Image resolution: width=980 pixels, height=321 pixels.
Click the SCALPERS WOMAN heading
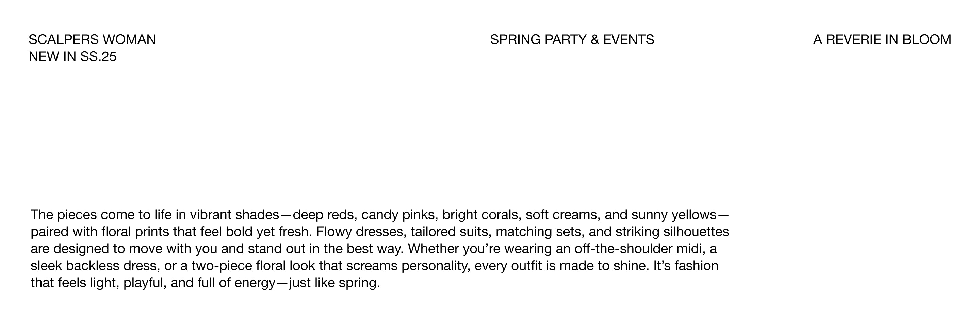click(92, 39)
